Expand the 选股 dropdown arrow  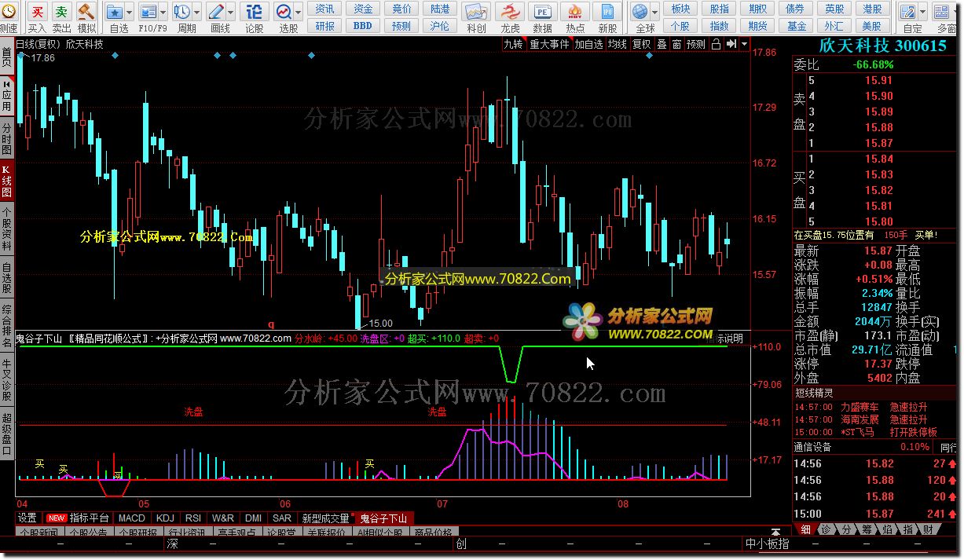coord(299,13)
